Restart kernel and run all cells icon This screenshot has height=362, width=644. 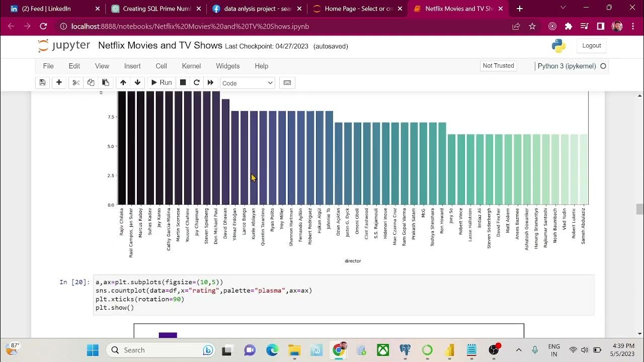[210, 82]
